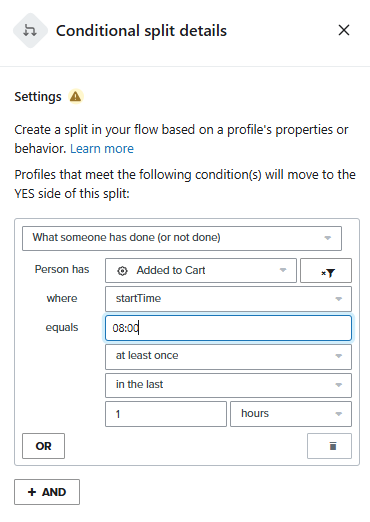Click the filter funnel icon button

pyautogui.click(x=326, y=271)
